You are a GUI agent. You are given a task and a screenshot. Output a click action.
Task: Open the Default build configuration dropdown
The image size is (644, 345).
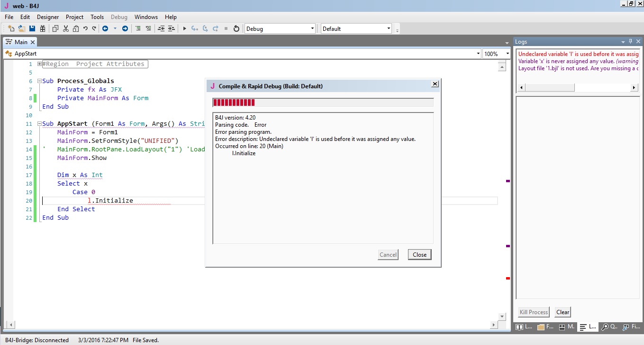pyautogui.click(x=356, y=28)
